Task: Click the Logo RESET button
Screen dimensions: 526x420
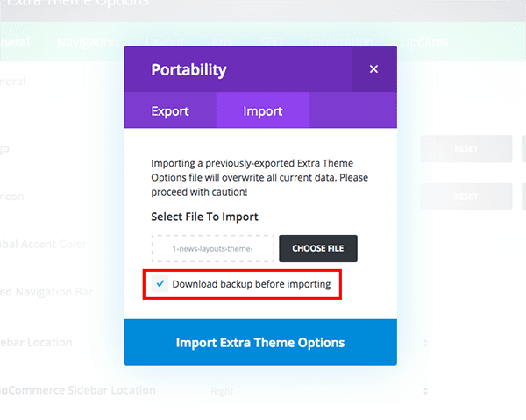Action: click(x=466, y=149)
